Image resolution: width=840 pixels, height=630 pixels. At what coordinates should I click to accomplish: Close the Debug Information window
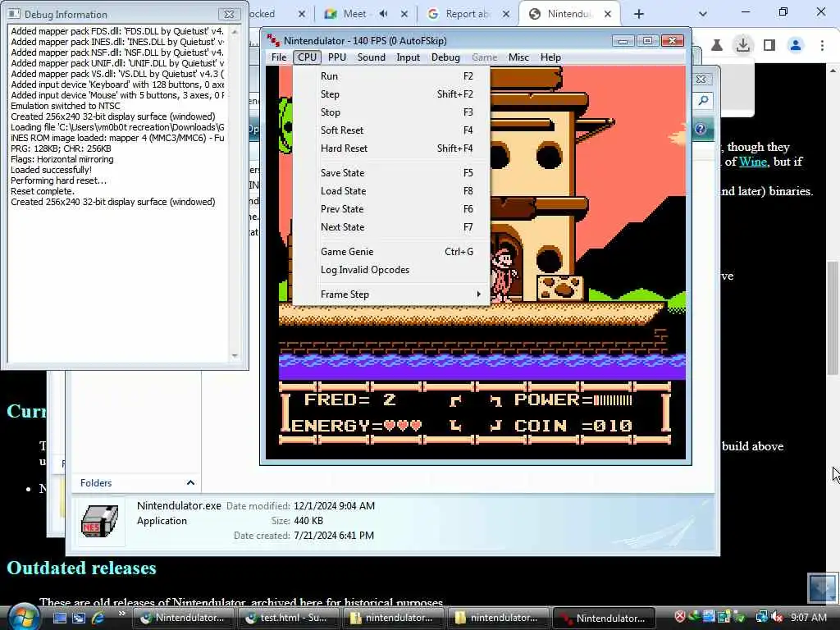click(x=229, y=15)
